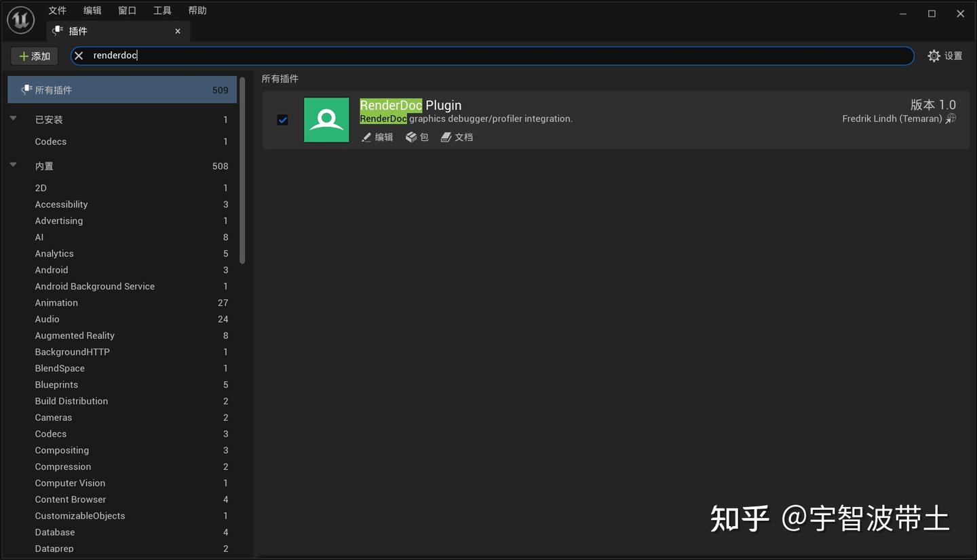The width and height of the screenshot is (977, 560).
Task: Click the plug icon on the 插件 tab
Action: (x=57, y=31)
